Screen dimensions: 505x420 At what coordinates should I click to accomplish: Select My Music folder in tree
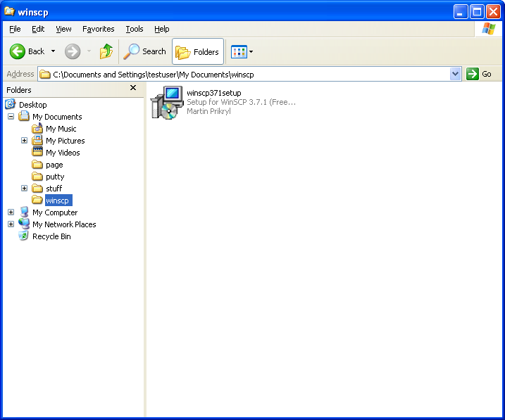tap(61, 129)
